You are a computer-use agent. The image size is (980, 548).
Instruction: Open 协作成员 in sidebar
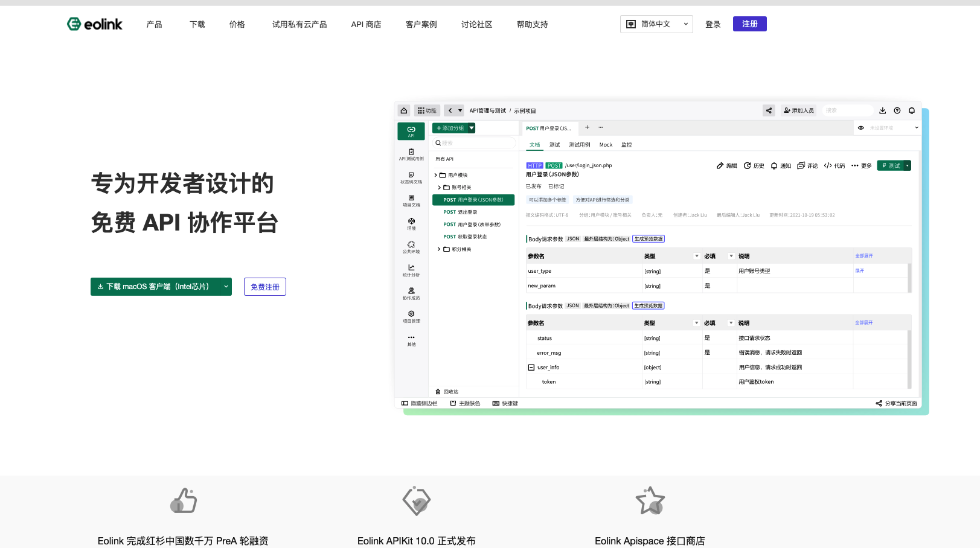pyautogui.click(x=411, y=294)
